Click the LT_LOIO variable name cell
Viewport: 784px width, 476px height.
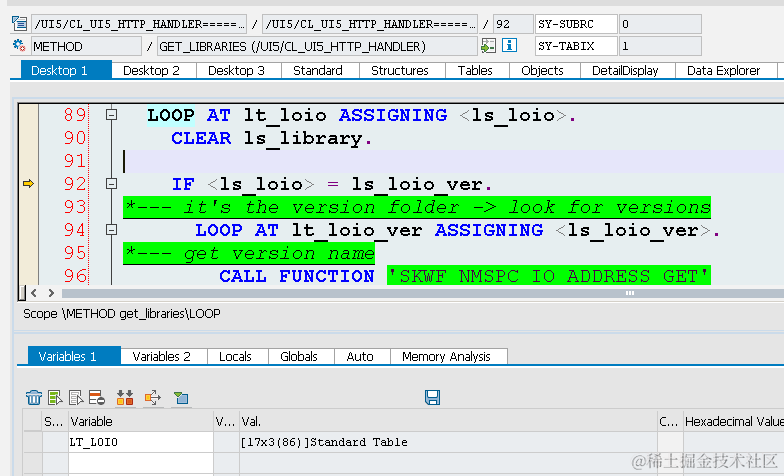point(140,442)
